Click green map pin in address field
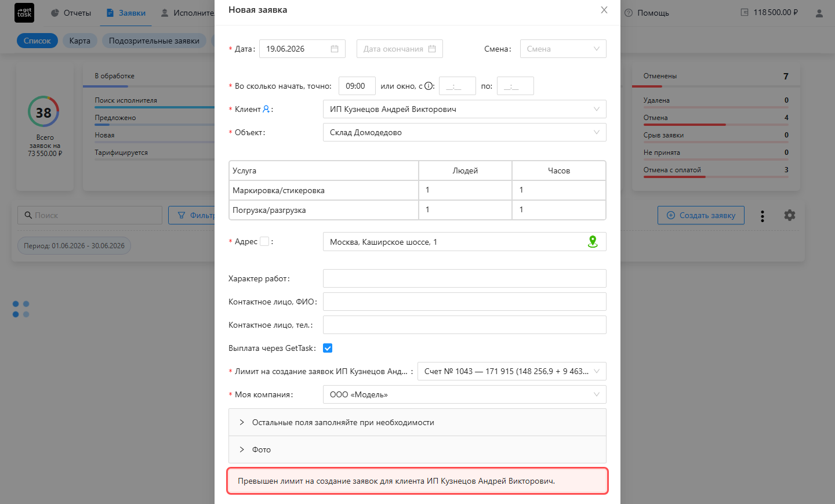Image resolution: width=835 pixels, height=504 pixels. (593, 242)
